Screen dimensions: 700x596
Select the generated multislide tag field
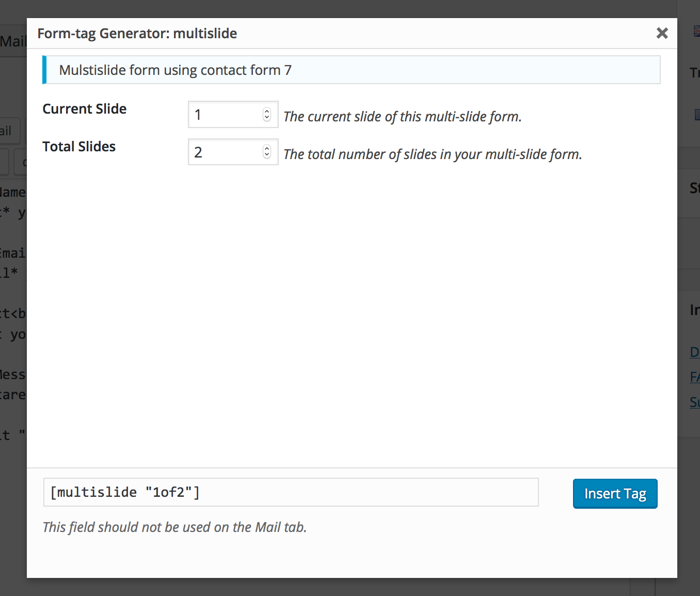[291, 492]
